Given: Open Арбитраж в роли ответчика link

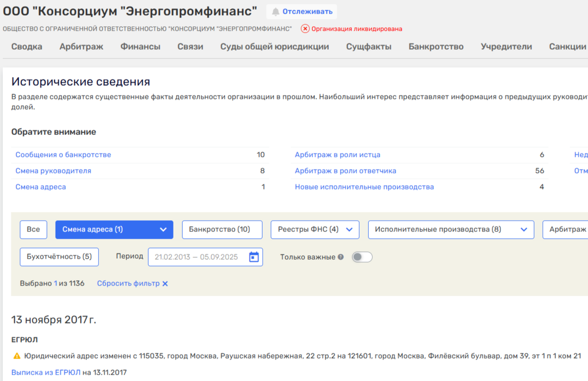Looking at the screenshot, I should pyautogui.click(x=345, y=171).
